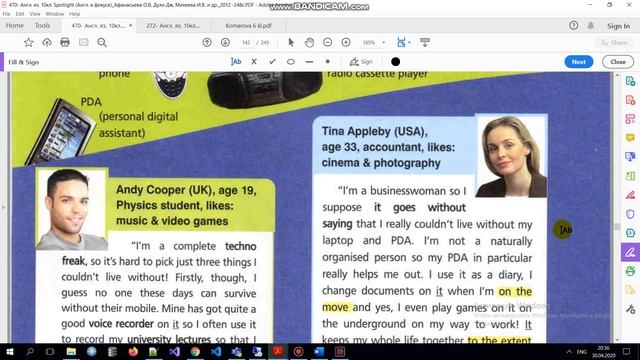Select the checkmark tool
Viewport: 640px width, 360px height.
pyautogui.click(x=272, y=62)
